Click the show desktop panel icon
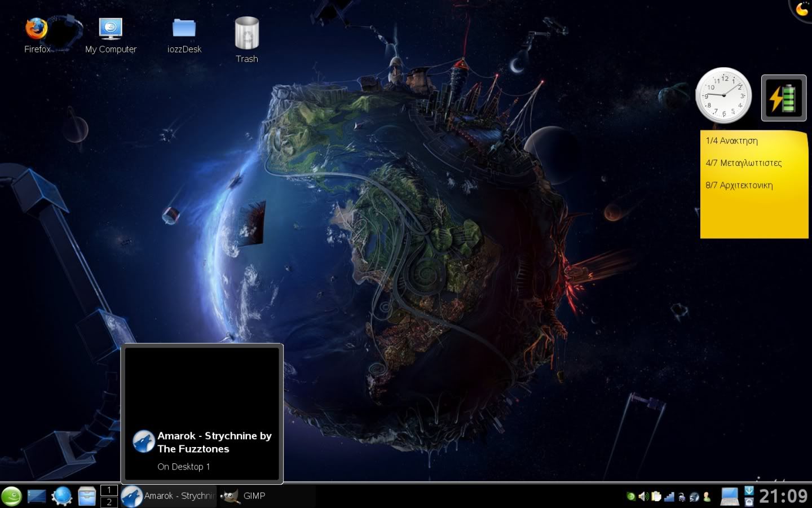This screenshot has width=812, height=508. 37,496
